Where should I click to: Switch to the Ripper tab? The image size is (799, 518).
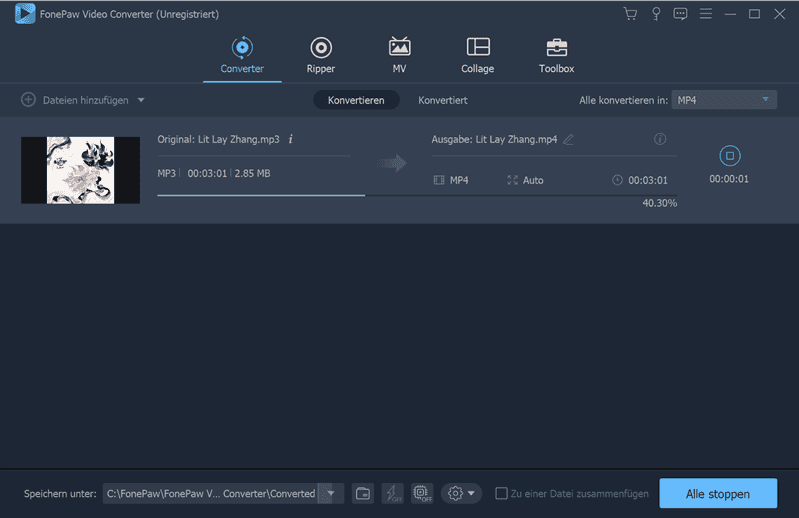click(x=321, y=55)
